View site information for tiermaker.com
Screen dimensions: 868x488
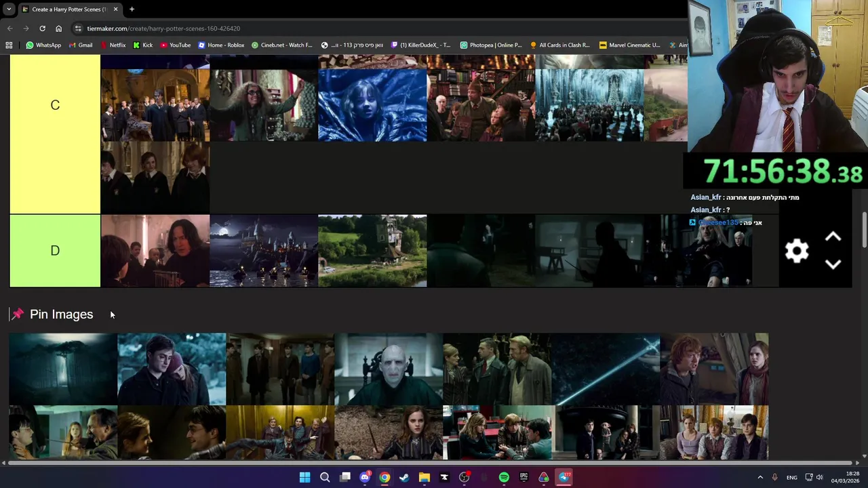click(x=78, y=28)
